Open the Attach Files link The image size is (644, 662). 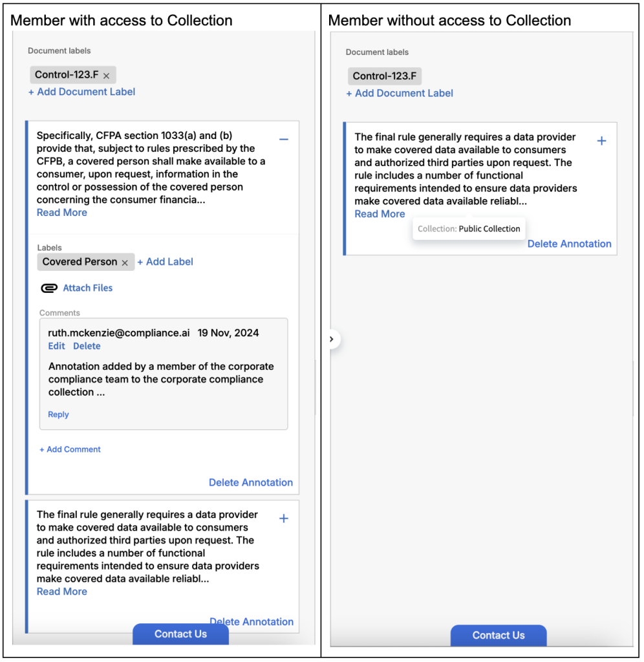87,288
